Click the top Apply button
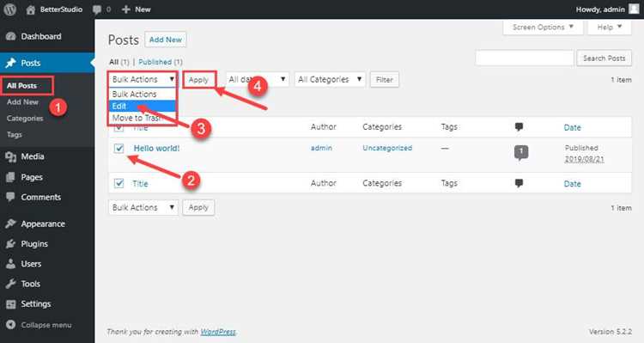The width and height of the screenshot is (644, 343). (x=199, y=80)
